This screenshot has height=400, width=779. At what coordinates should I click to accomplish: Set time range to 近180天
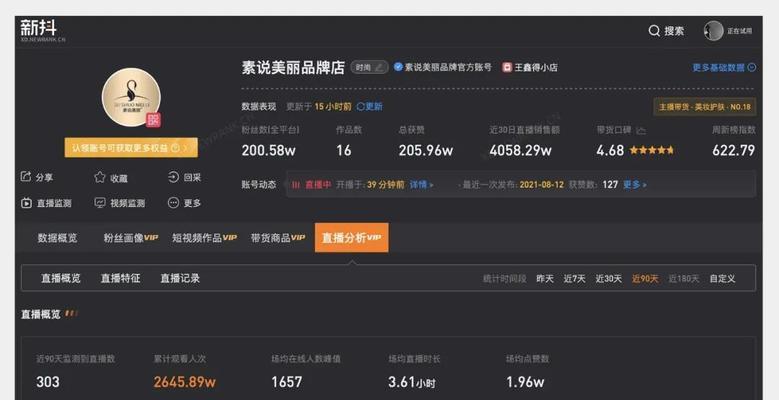click(684, 279)
